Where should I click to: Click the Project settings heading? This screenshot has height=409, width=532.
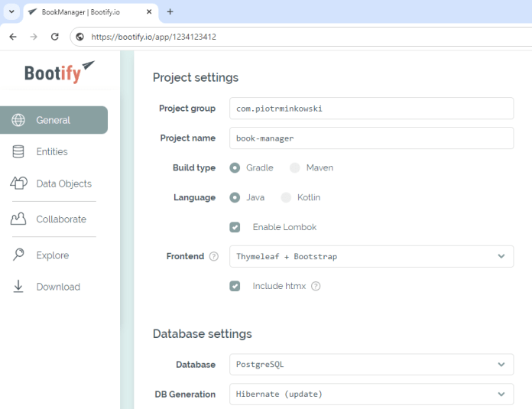click(x=196, y=78)
